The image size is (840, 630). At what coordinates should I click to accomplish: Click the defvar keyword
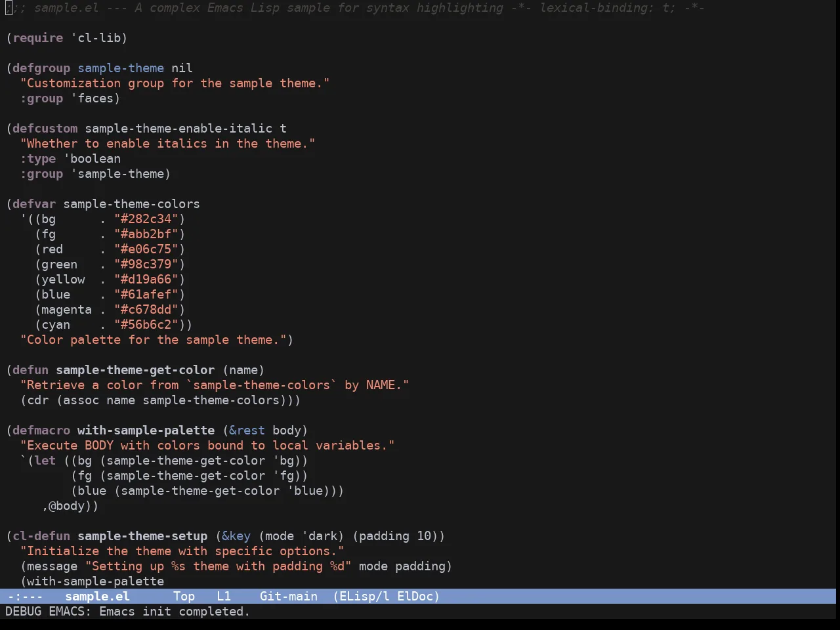coord(34,204)
